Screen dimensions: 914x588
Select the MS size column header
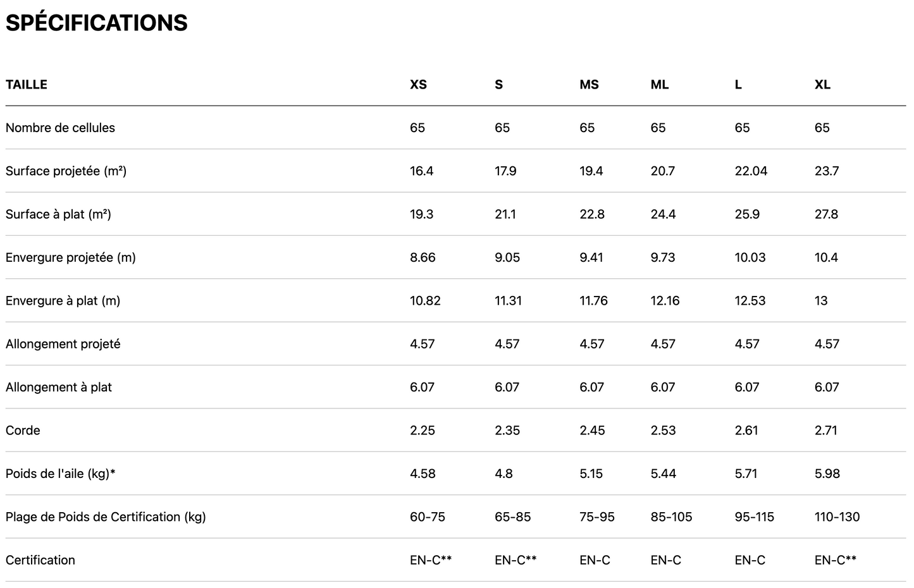pyautogui.click(x=589, y=85)
